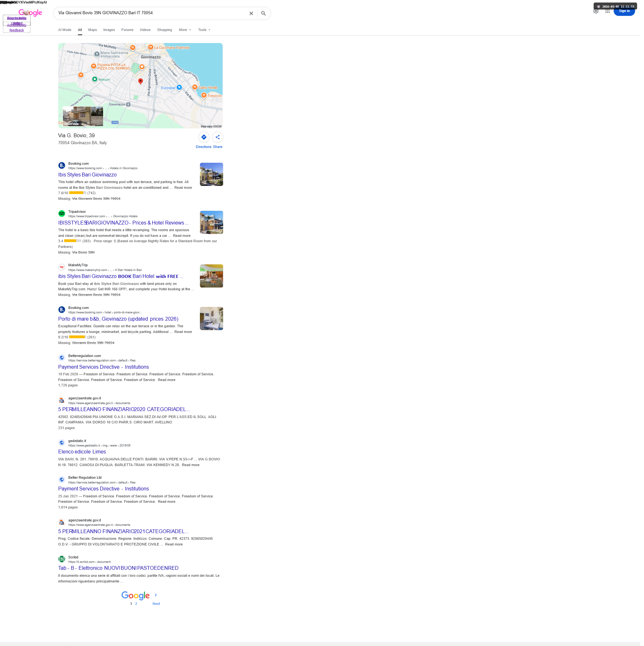644x646 pixels.
Task: Click the Google logo in the header
Action: click(30, 13)
